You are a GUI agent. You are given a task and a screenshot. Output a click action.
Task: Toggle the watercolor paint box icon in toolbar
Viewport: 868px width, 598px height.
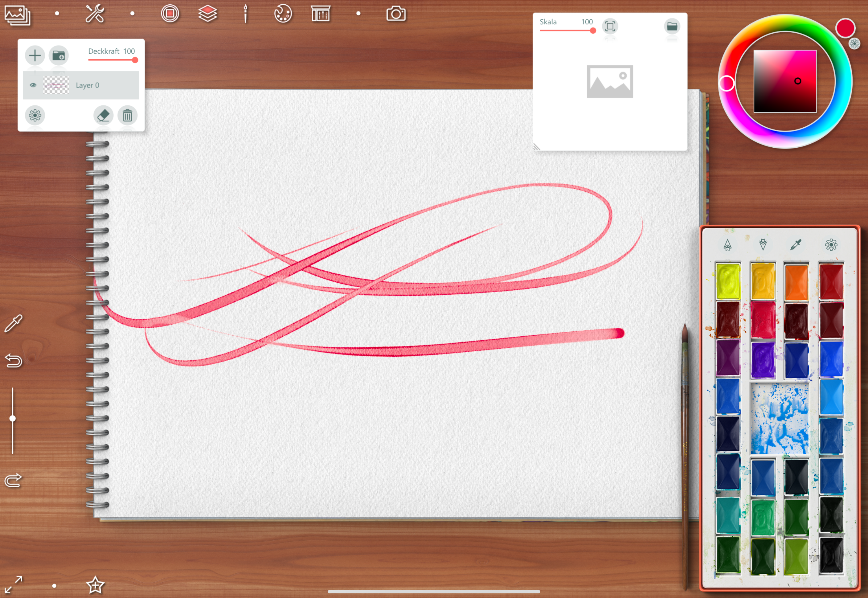(321, 14)
